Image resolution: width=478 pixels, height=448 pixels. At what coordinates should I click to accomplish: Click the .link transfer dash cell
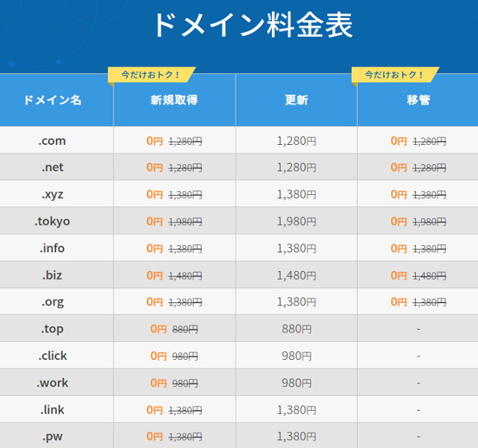click(418, 410)
